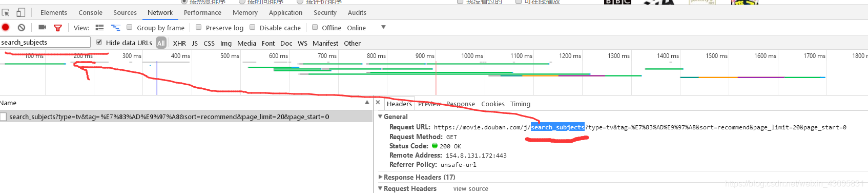The image size is (868, 193).
Task: Stop recording the network log
Action: coord(6,27)
